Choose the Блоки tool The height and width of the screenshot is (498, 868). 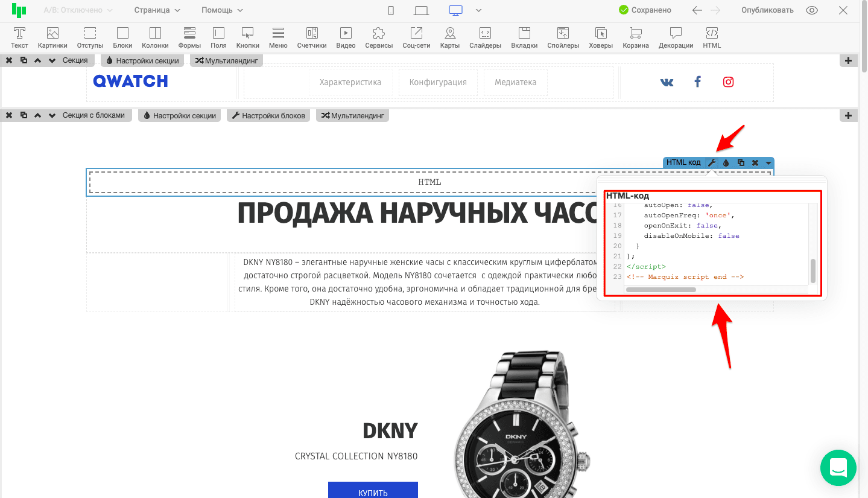122,37
